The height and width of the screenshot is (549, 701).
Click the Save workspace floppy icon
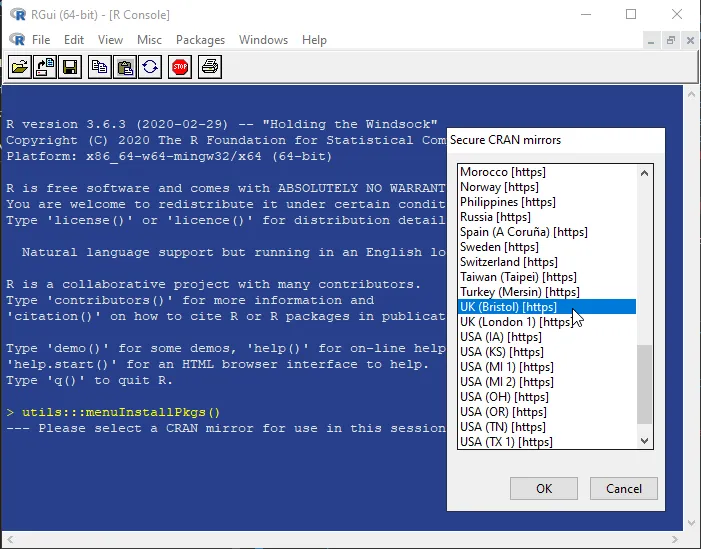70,67
